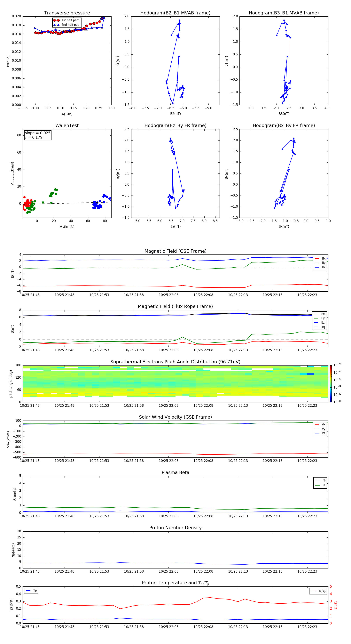Screen dimensions: 351x644
Task: Click 'Te/Tp' legend entry in temperature plot
Action: 318,591
